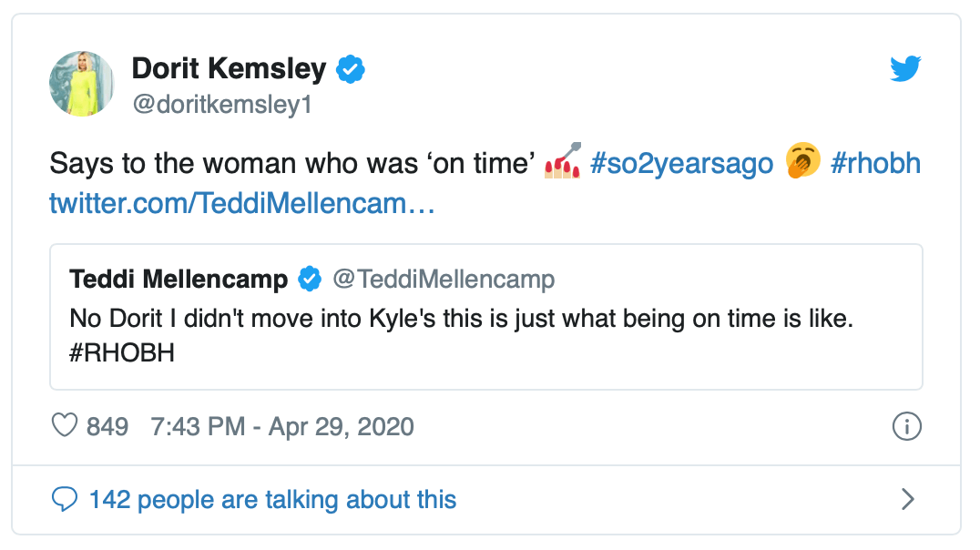Click the yawning face emoji

pyautogui.click(x=802, y=162)
